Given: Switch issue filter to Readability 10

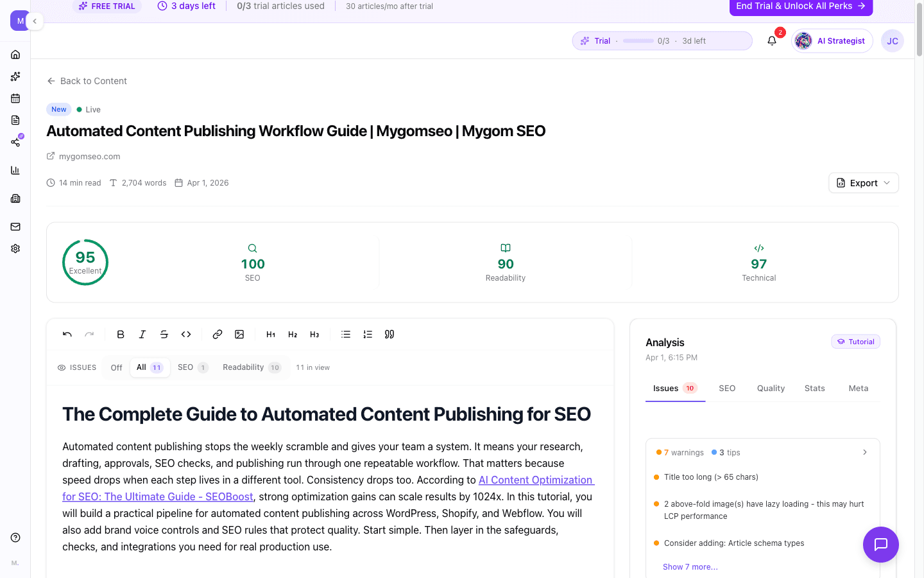Looking at the screenshot, I should [252, 367].
